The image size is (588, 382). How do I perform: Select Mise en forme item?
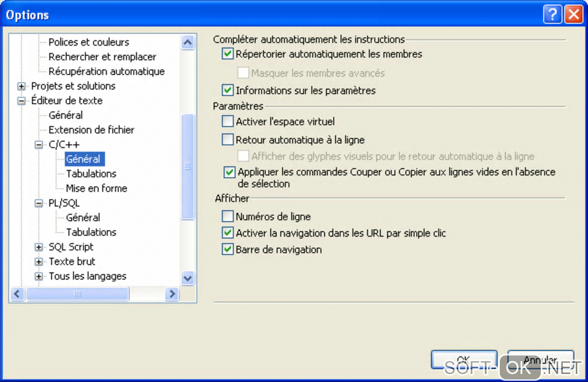pyautogui.click(x=96, y=188)
